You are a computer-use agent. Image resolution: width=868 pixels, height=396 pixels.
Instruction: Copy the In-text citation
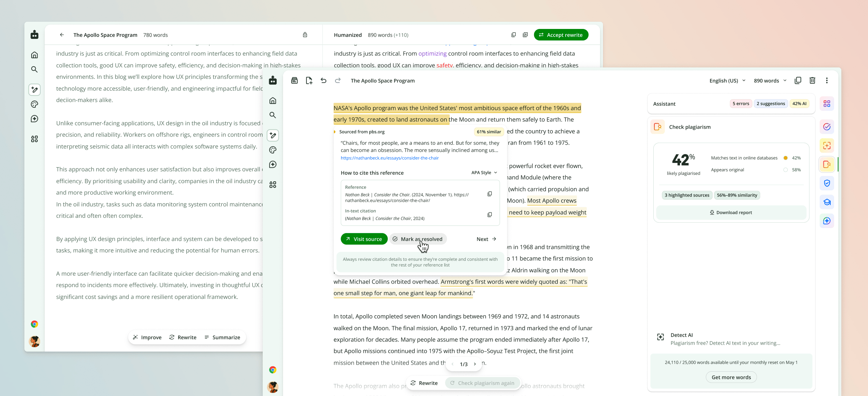[x=490, y=215]
